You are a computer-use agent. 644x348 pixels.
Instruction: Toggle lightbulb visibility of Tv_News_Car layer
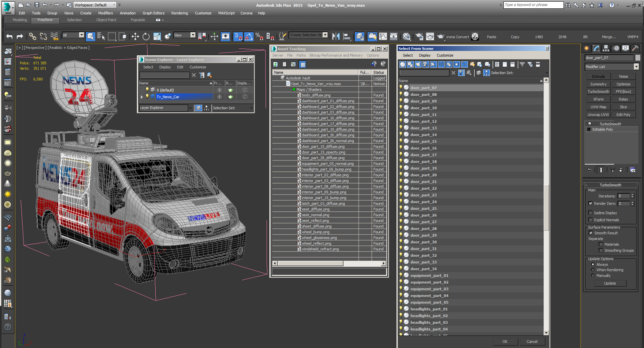click(x=147, y=97)
